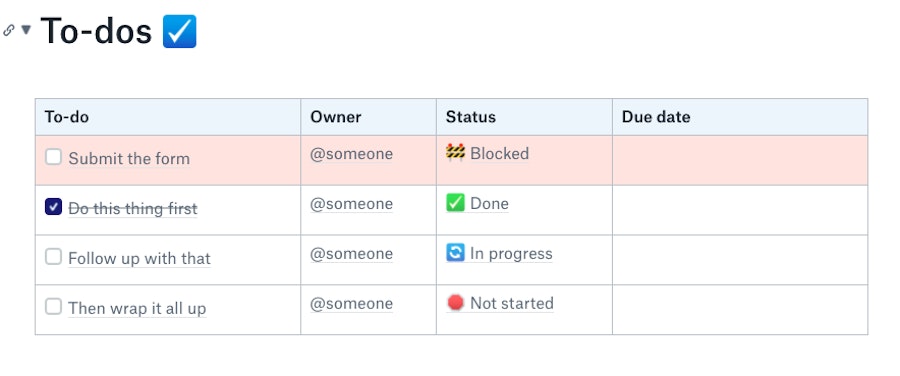Click the red Not started icon
900x376 pixels.
click(x=455, y=303)
